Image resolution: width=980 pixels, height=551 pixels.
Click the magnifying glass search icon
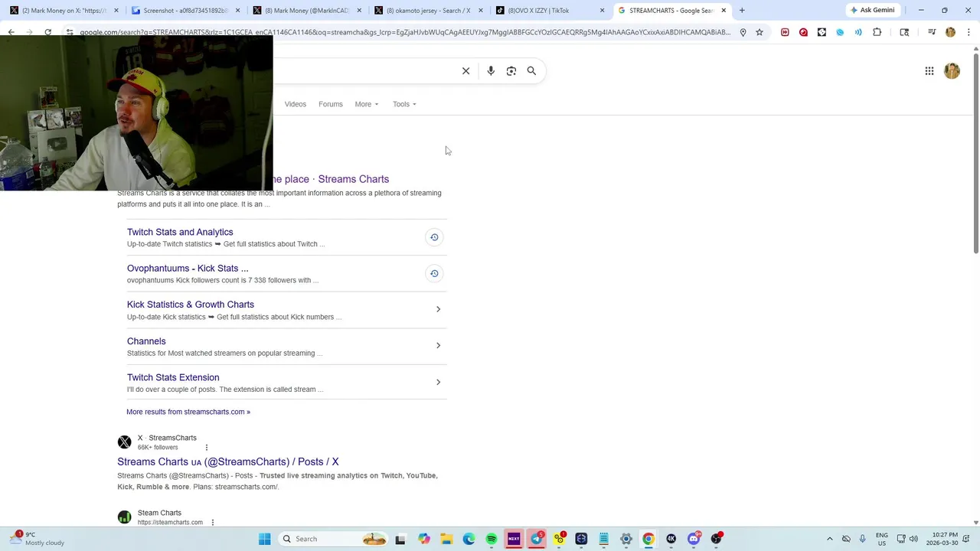[531, 71]
